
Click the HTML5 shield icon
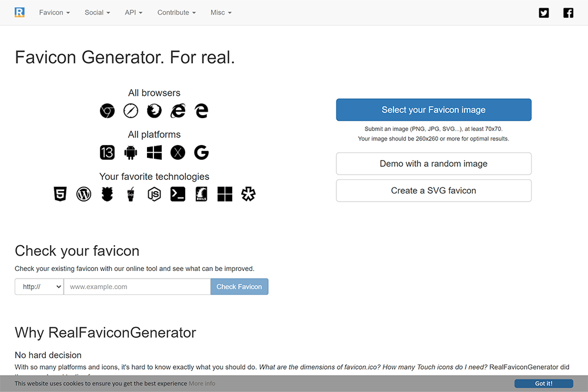(60, 194)
